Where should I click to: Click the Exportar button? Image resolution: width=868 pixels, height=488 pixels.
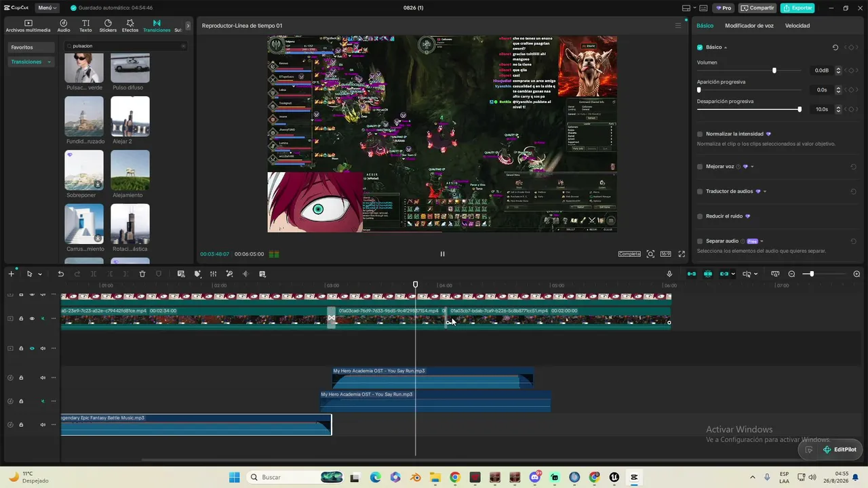[797, 8]
